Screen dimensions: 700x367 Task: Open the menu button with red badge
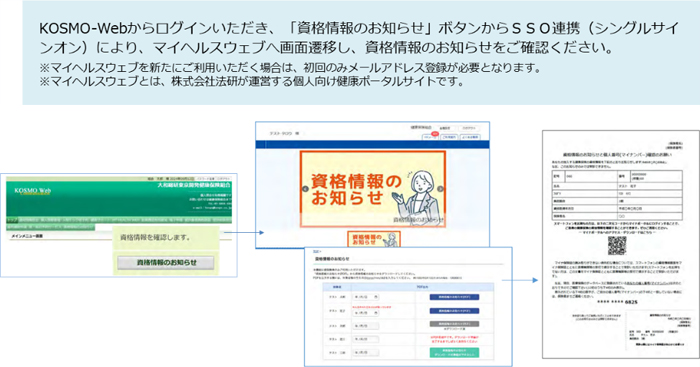click(x=430, y=137)
